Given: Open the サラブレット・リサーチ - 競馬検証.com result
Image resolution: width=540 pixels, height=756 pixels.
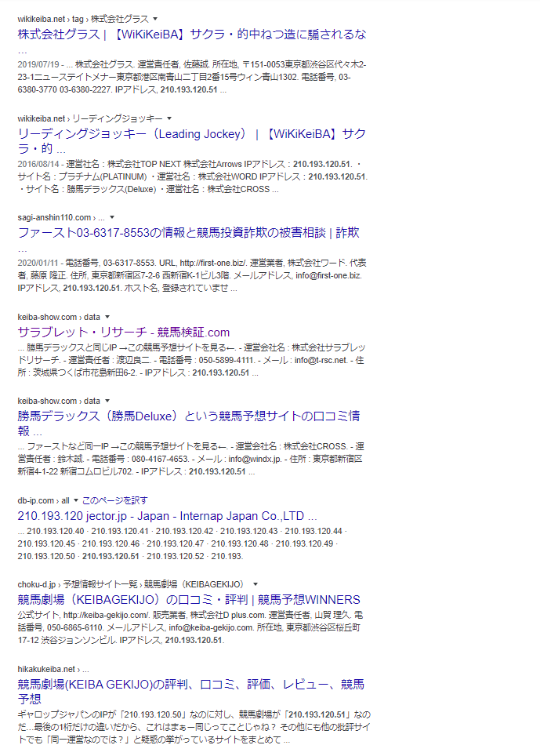Looking at the screenshot, I should pos(124,333).
